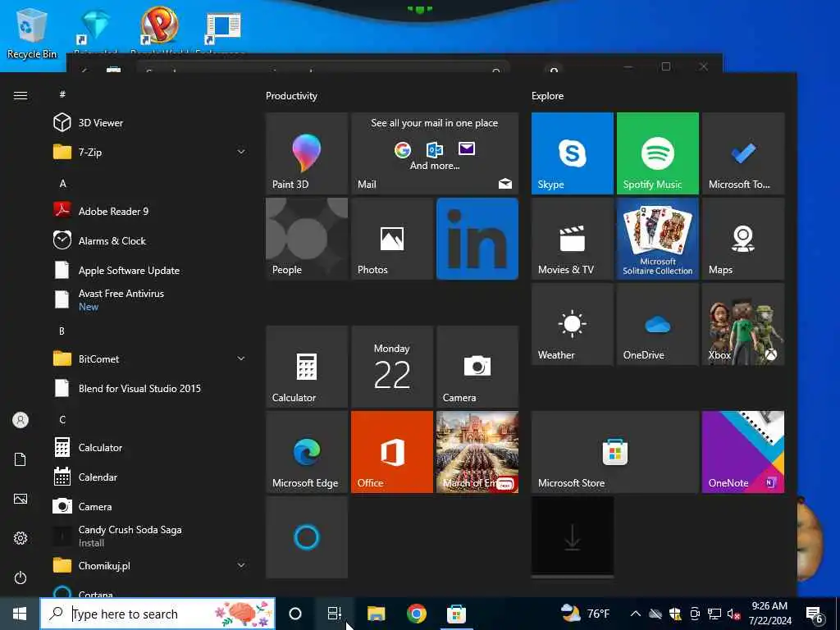840x630 pixels.
Task: Launch the Camera tile
Action: (477, 367)
